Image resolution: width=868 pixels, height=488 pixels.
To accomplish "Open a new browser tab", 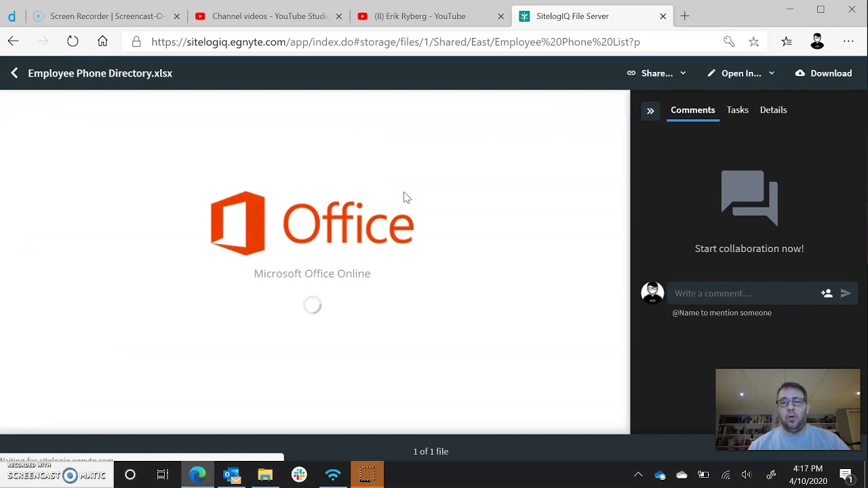I will (685, 16).
